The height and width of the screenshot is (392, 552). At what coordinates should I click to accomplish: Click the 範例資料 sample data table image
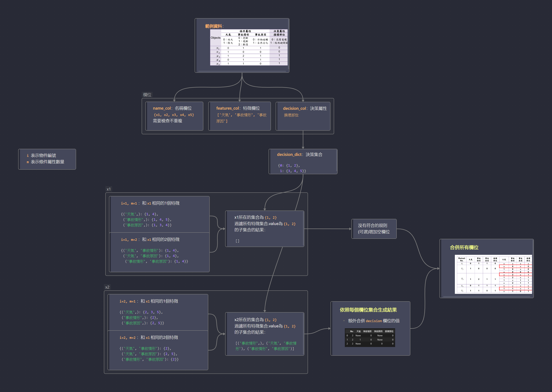tap(249, 47)
